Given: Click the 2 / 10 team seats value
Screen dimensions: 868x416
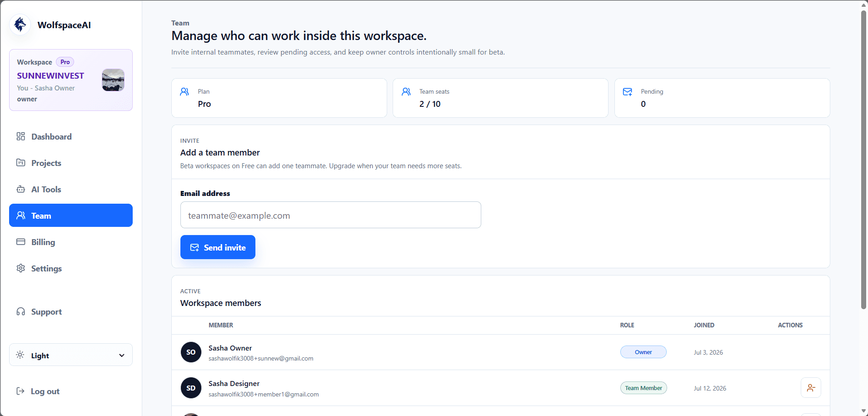Looking at the screenshot, I should point(430,104).
